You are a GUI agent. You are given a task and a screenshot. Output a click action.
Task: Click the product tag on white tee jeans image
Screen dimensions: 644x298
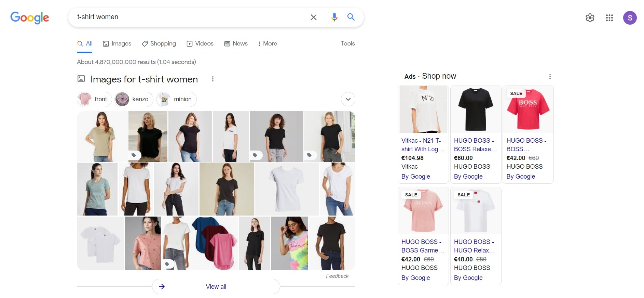pos(167,264)
